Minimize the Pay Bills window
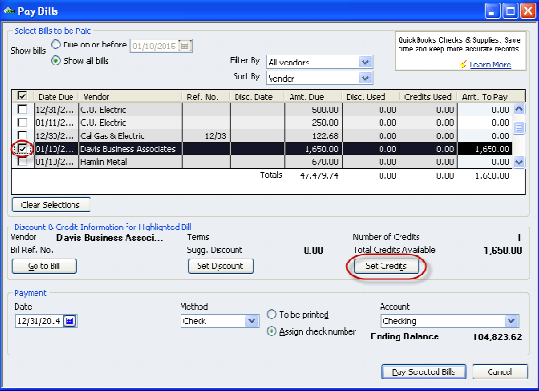The height and width of the screenshot is (391, 539). pyautogui.click(x=492, y=11)
